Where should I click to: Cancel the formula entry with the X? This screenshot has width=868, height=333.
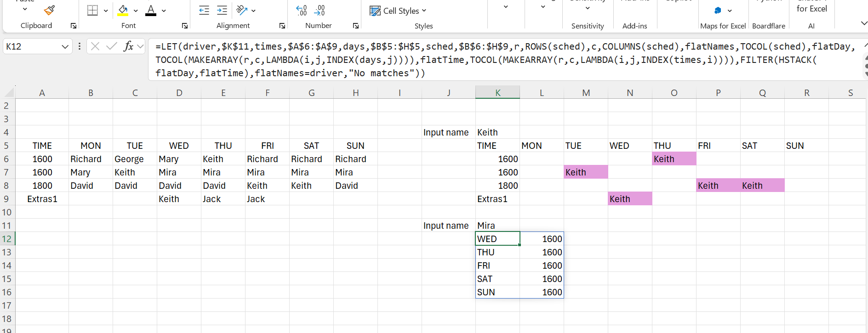pos(95,46)
